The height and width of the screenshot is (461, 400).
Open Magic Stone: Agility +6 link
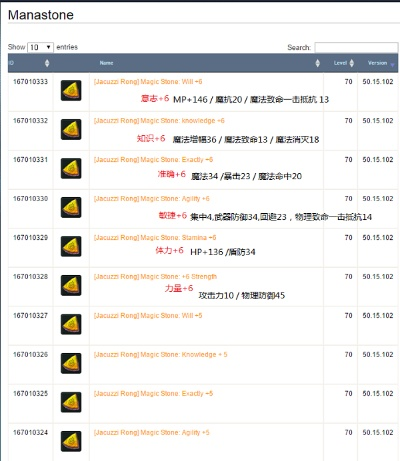[x=152, y=199]
